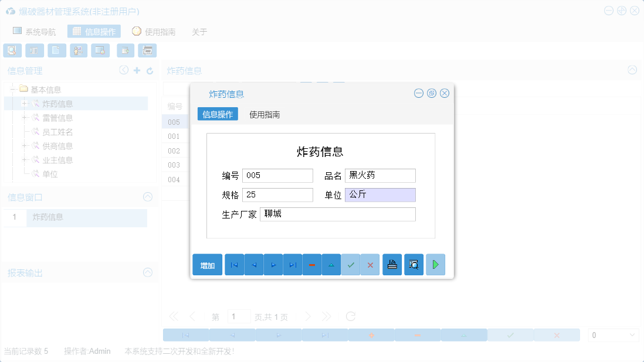Open the user management toolbar icon
Viewport: 644px width, 362px height.
pyautogui.click(x=78, y=50)
